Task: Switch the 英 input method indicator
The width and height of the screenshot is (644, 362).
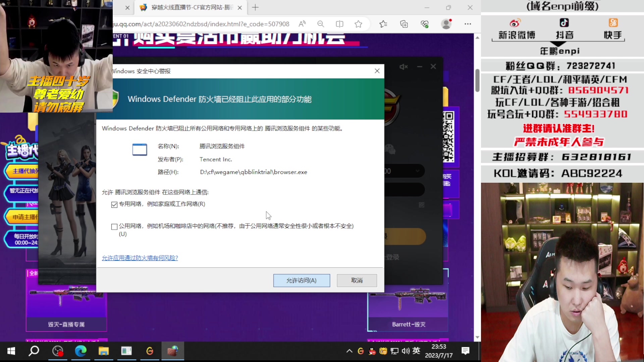Action: click(x=416, y=351)
